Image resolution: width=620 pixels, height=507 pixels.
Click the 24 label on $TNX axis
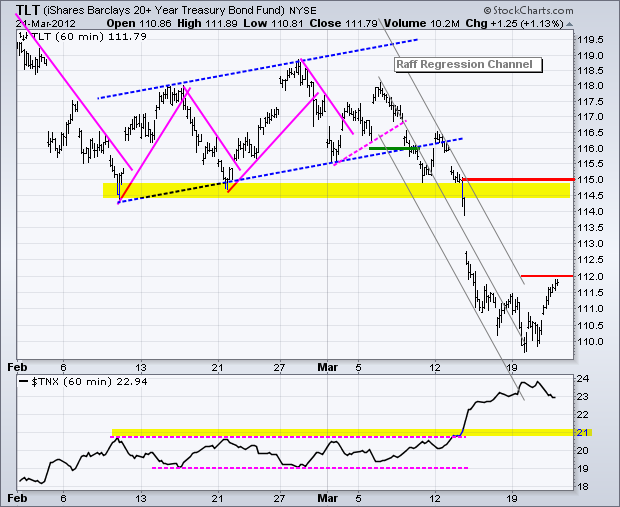pos(583,378)
